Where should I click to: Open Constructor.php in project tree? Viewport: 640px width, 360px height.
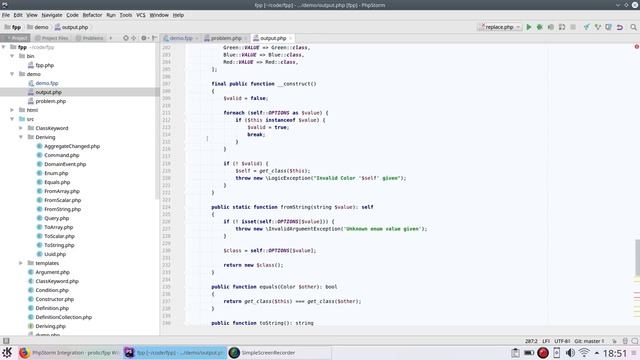54,299
